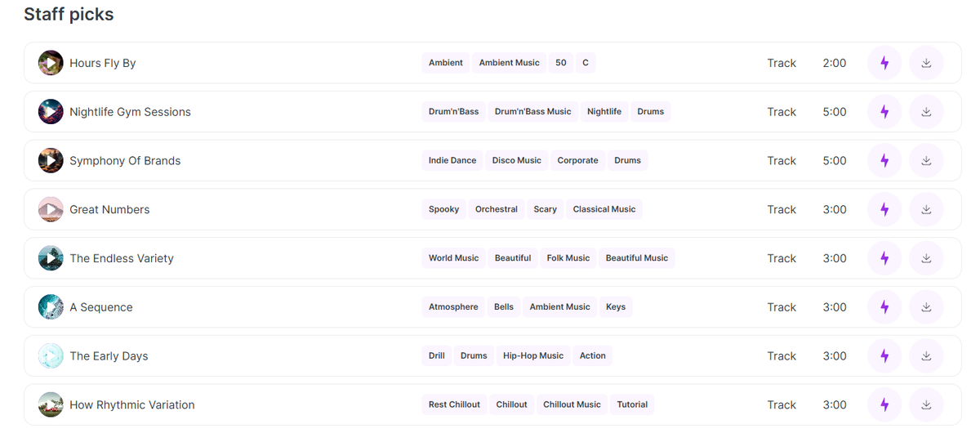
Task: Click lightning bolt icon for Symphony Of Brands
Action: point(884,161)
